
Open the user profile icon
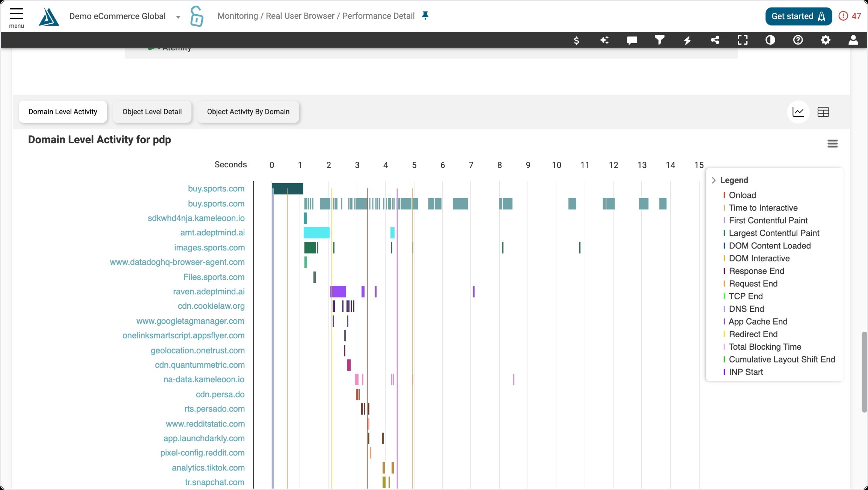[853, 40]
